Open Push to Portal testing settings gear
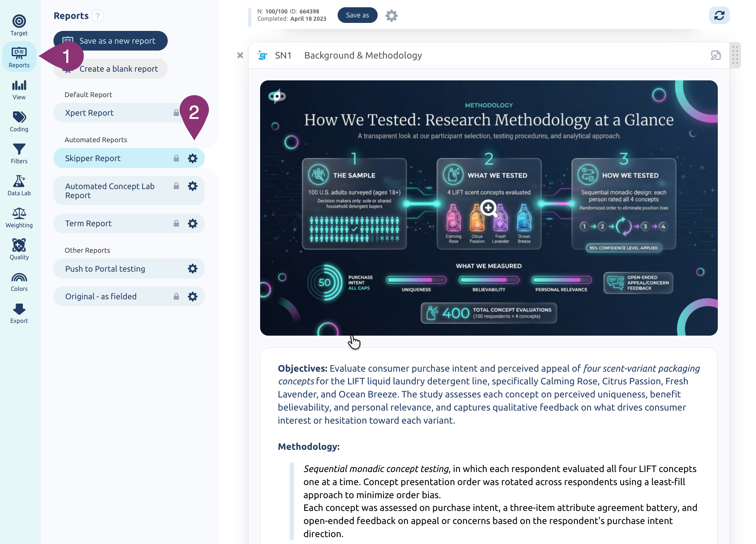Viewport: 756px width, 544px height. (x=192, y=269)
